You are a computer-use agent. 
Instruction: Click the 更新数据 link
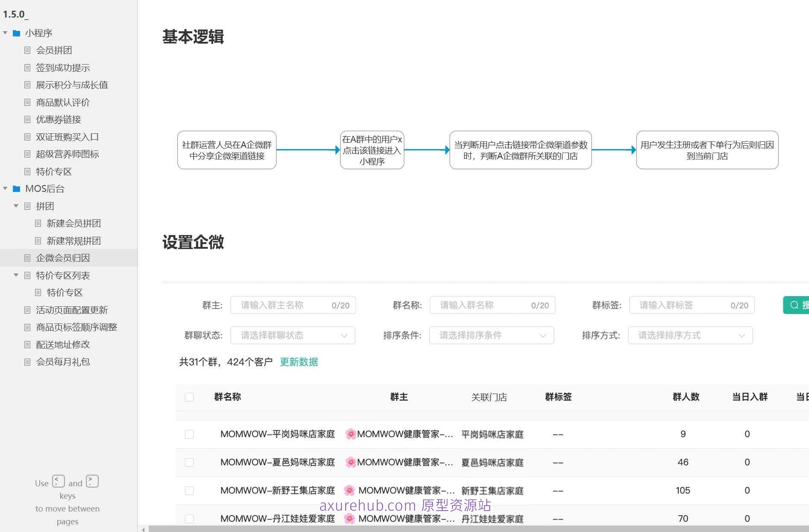pyautogui.click(x=299, y=362)
